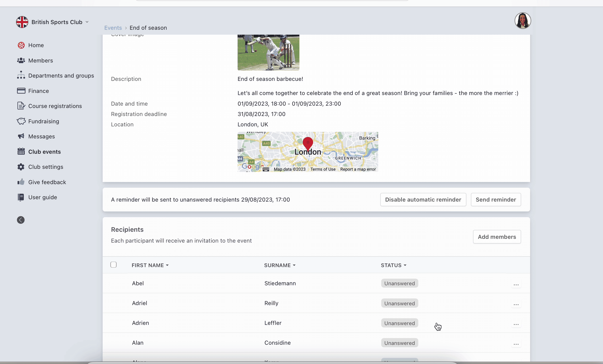
Task: Open Members via people icon
Action: click(21, 60)
